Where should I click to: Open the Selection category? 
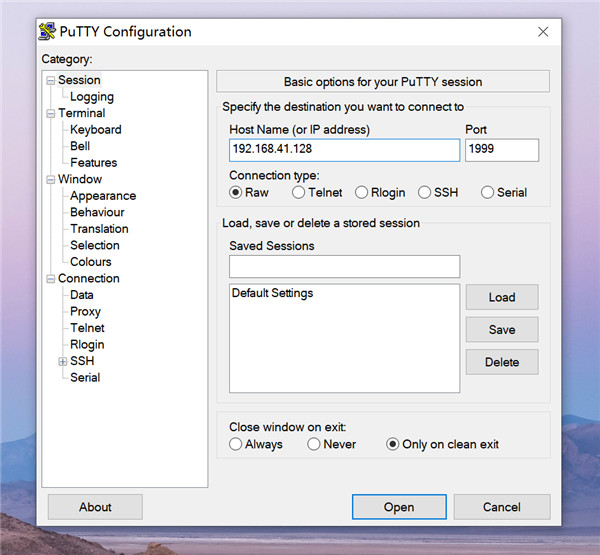[95, 245]
